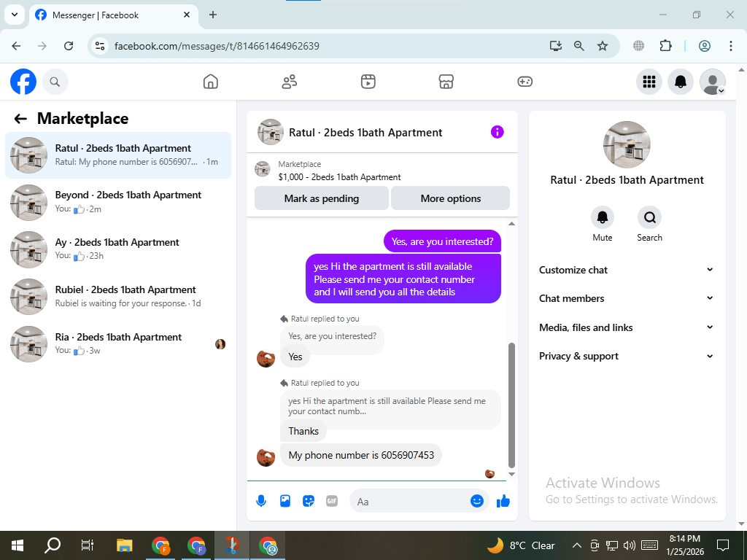Open the Gaming controller icon
747x560 pixels.
pyautogui.click(x=525, y=82)
